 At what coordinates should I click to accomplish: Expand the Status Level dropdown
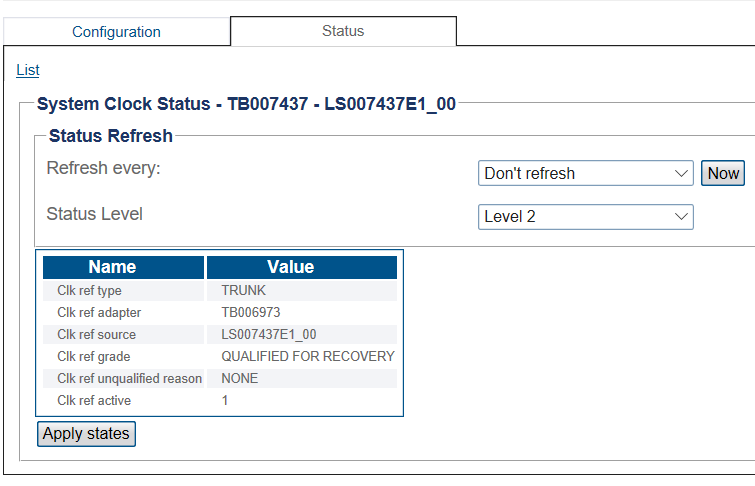pos(586,217)
